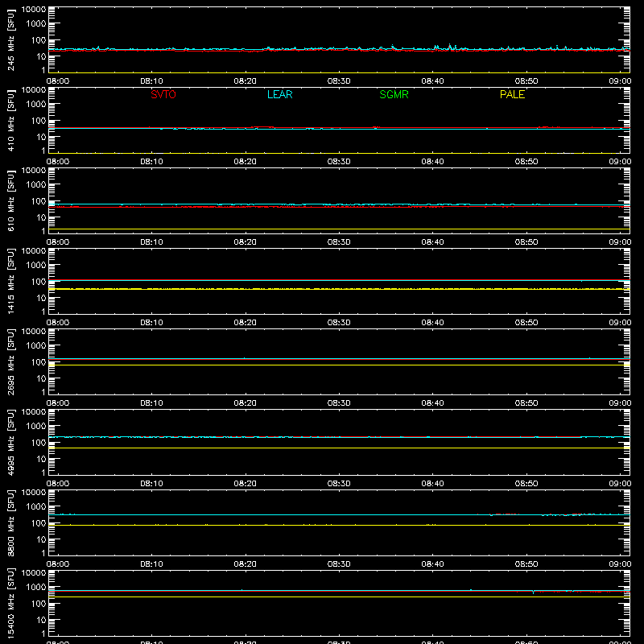Click 08:10 time label under 1415 MHz plot
Image resolution: width=644 pixels, height=644 pixels.
pyautogui.click(x=151, y=323)
